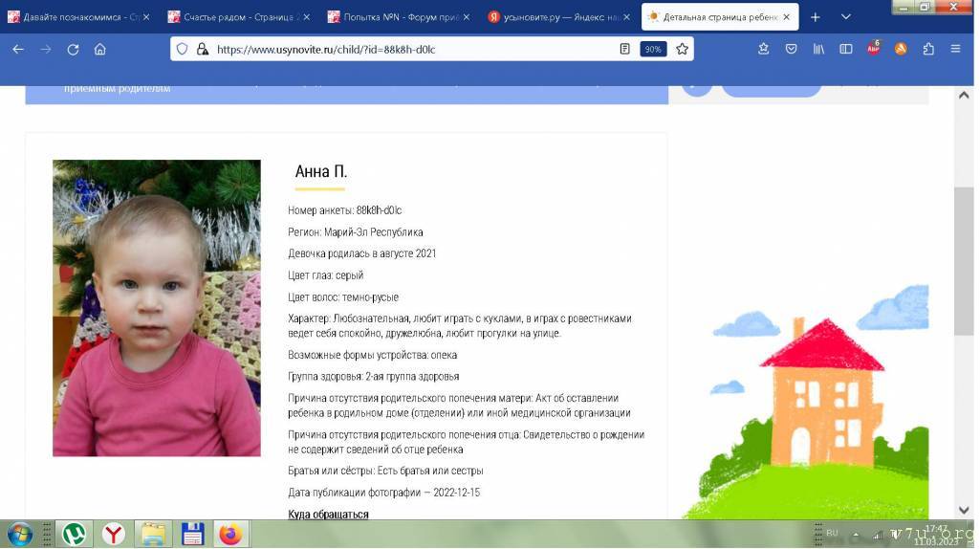980x549 pixels.
Task: Open Yandex Browser from the taskbar
Action: coord(114,534)
